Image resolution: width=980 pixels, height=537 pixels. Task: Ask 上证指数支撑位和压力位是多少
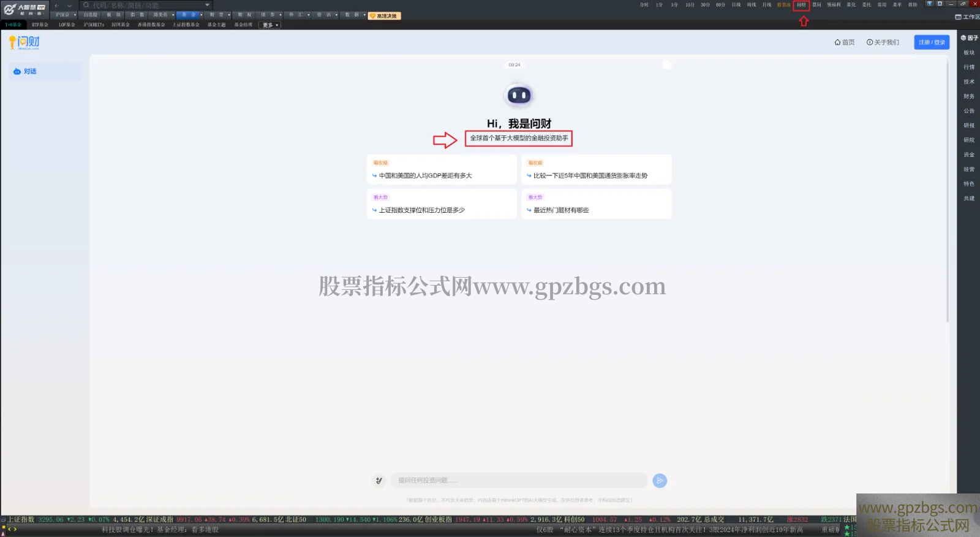pyautogui.click(x=442, y=204)
